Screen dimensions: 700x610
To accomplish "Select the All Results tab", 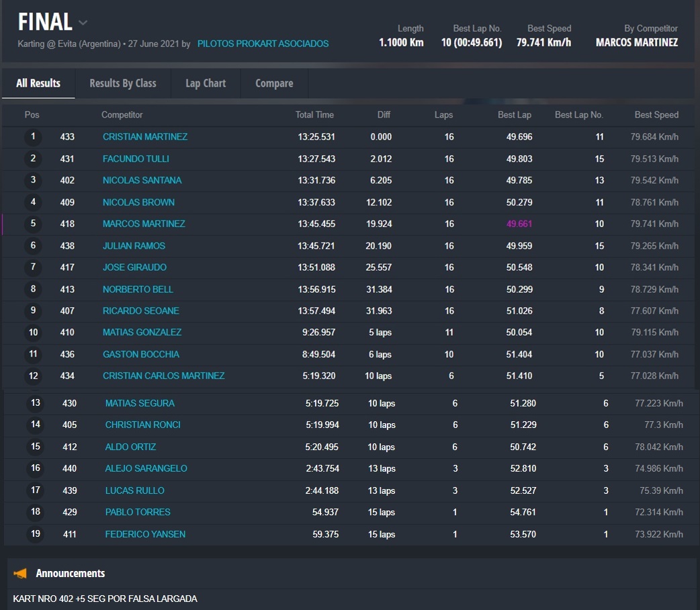I will click(38, 83).
